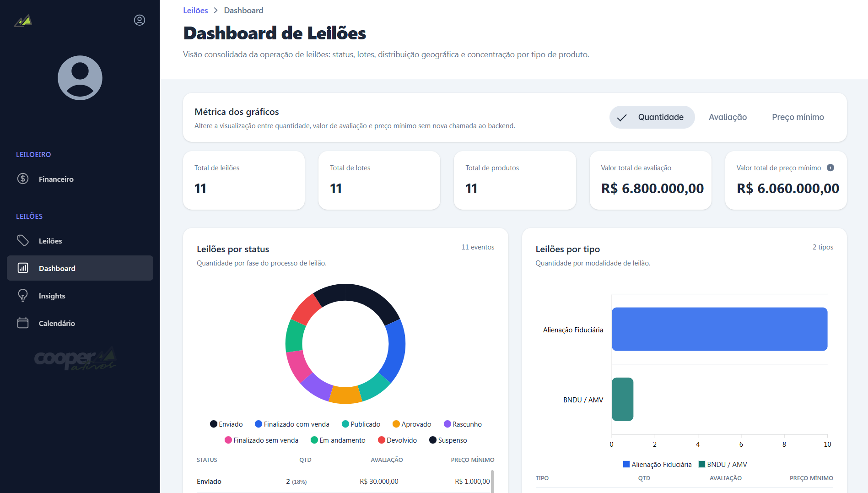This screenshot has width=868, height=493.
Task: Toggle the Rascunho legend entry
Action: point(463,424)
